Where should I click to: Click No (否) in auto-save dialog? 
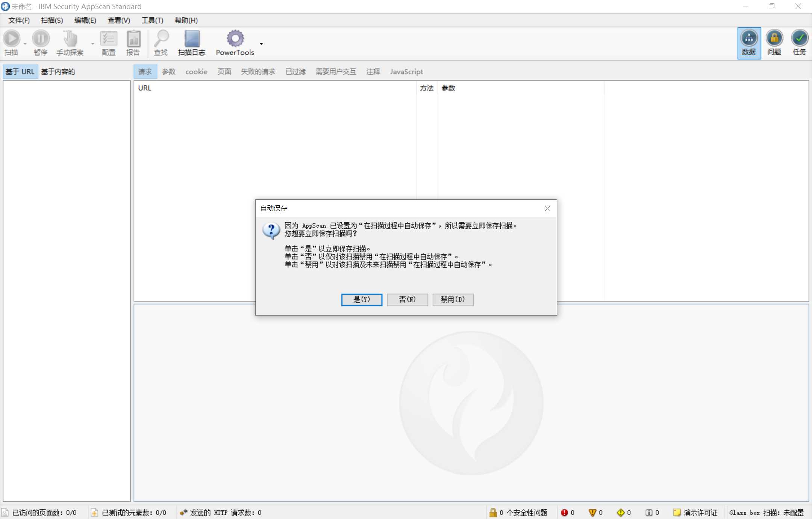pos(408,299)
